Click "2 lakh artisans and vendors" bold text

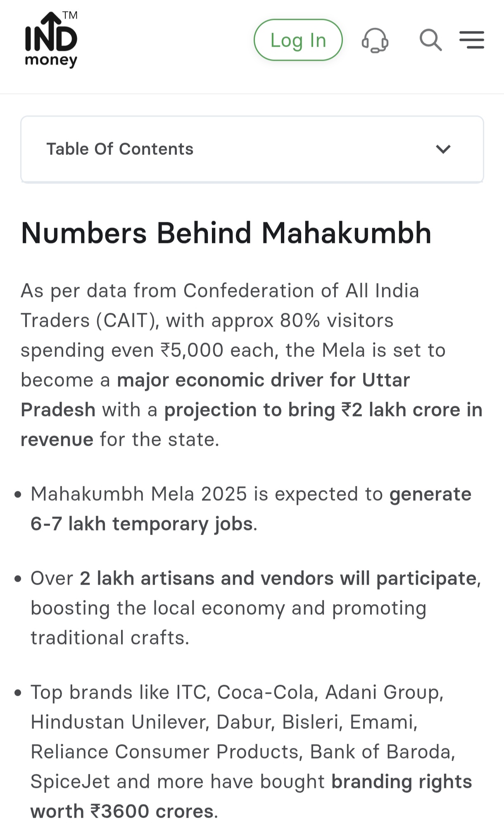point(207,578)
